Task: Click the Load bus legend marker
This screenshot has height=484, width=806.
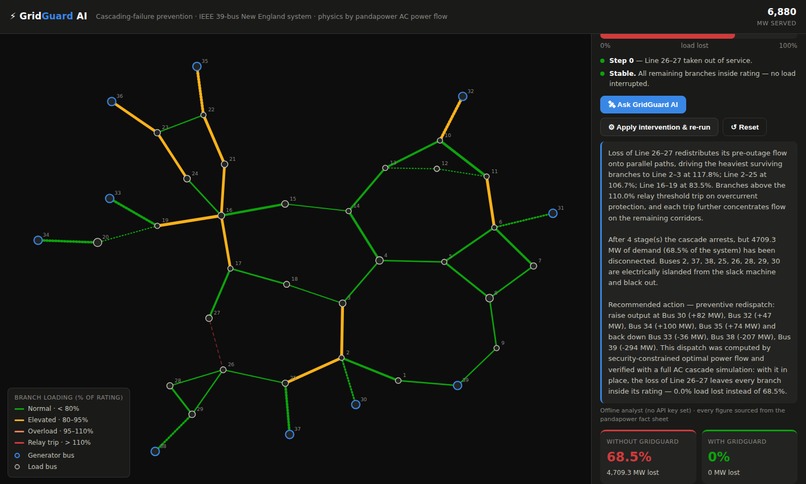Action: (17, 467)
